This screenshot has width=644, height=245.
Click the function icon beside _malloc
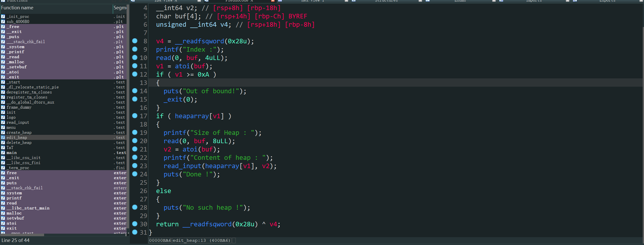tap(3, 62)
